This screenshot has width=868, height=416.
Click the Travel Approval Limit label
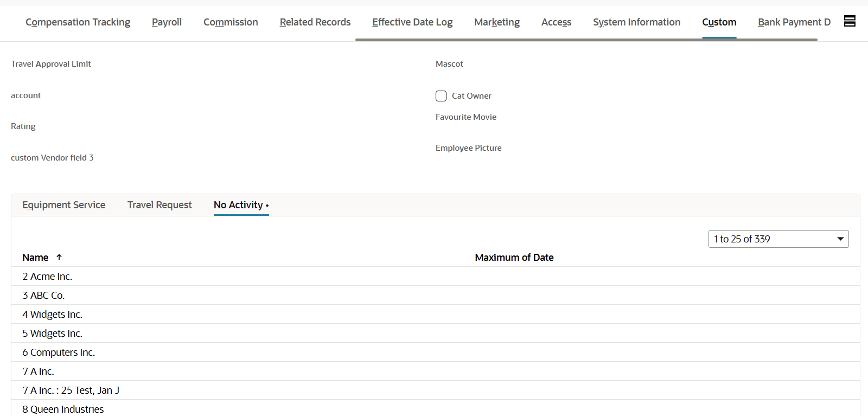coord(51,64)
